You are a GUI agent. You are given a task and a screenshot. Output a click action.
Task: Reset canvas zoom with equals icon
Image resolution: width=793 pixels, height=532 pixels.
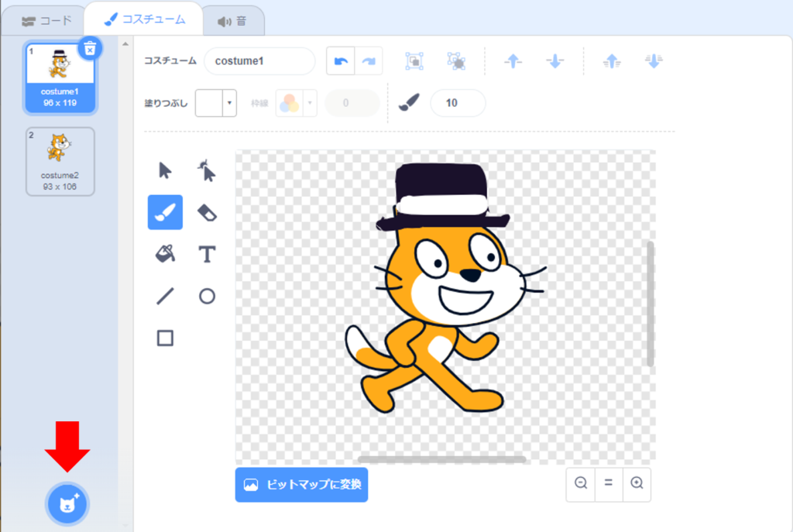609,483
